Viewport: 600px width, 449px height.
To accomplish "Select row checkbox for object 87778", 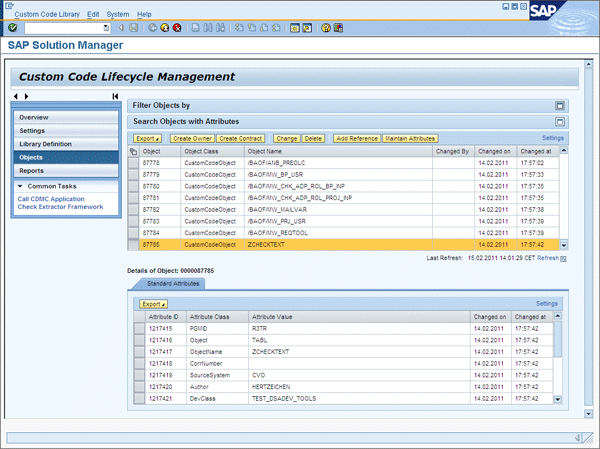I will coord(133,163).
